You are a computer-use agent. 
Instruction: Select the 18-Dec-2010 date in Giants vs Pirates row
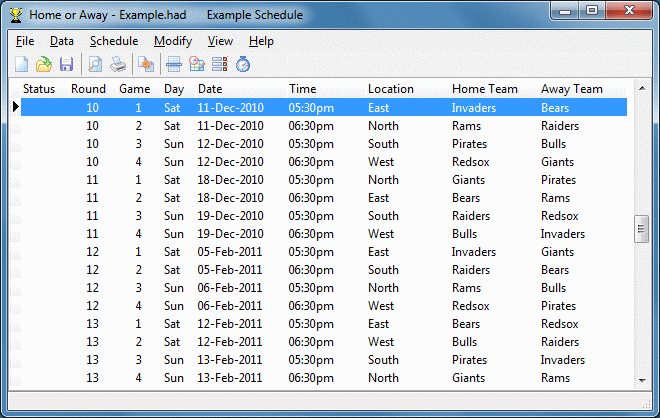(230, 180)
